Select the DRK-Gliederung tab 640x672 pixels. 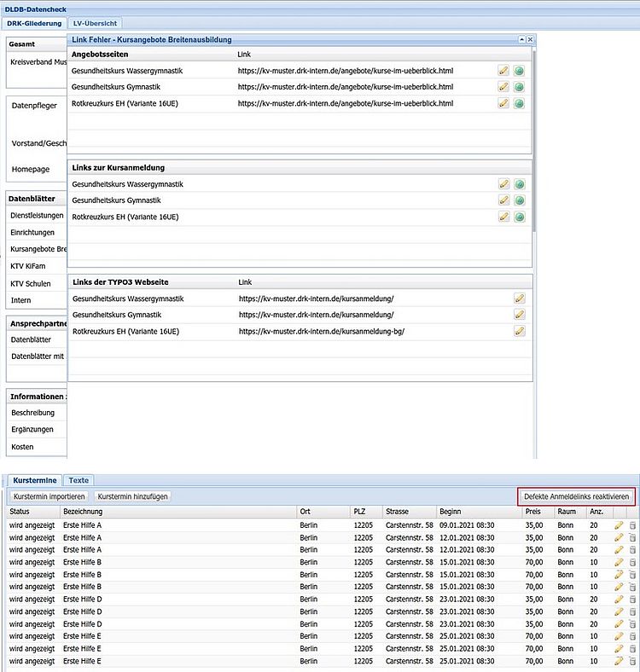click(x=34, y=23)
